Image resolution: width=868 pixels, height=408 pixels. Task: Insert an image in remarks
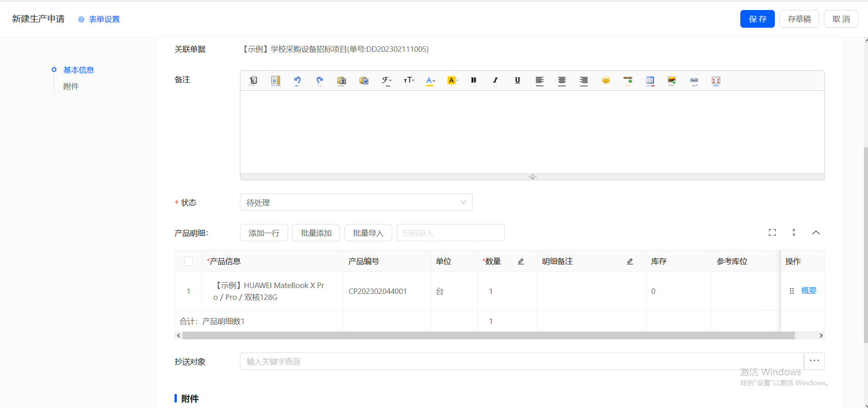(x=672, y=80)
